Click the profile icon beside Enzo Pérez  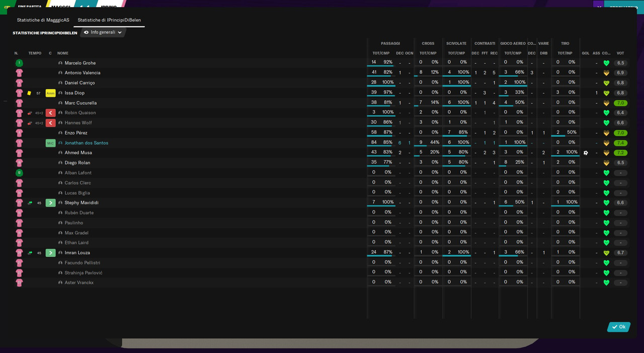[60, 133]
